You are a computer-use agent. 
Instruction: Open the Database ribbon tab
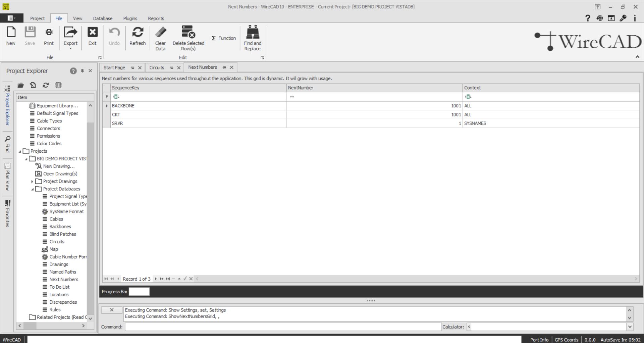click(103, 18)
